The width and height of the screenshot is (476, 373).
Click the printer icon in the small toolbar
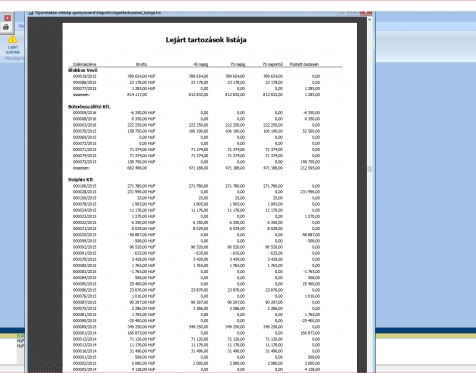(6, 27)
